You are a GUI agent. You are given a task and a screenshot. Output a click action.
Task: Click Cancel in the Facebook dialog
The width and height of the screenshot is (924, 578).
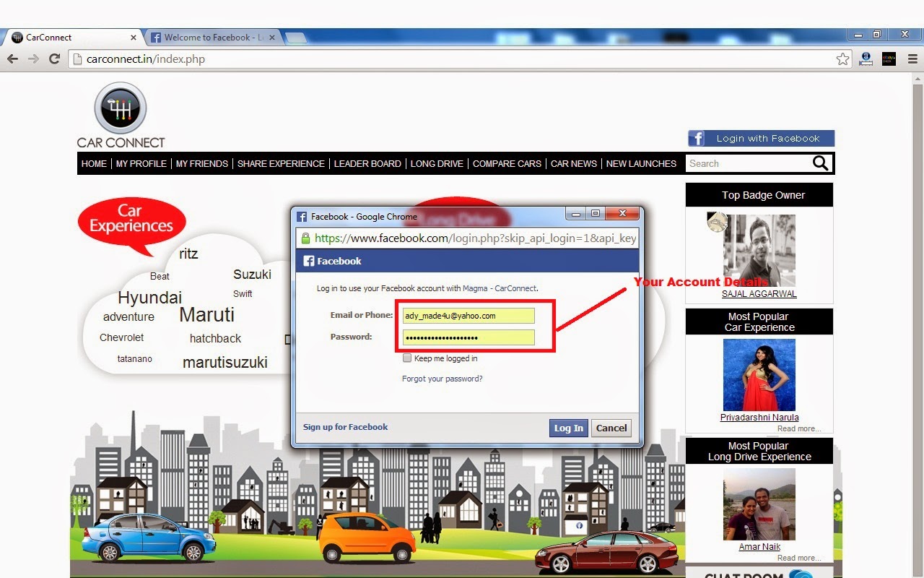[x=611, y=428]
